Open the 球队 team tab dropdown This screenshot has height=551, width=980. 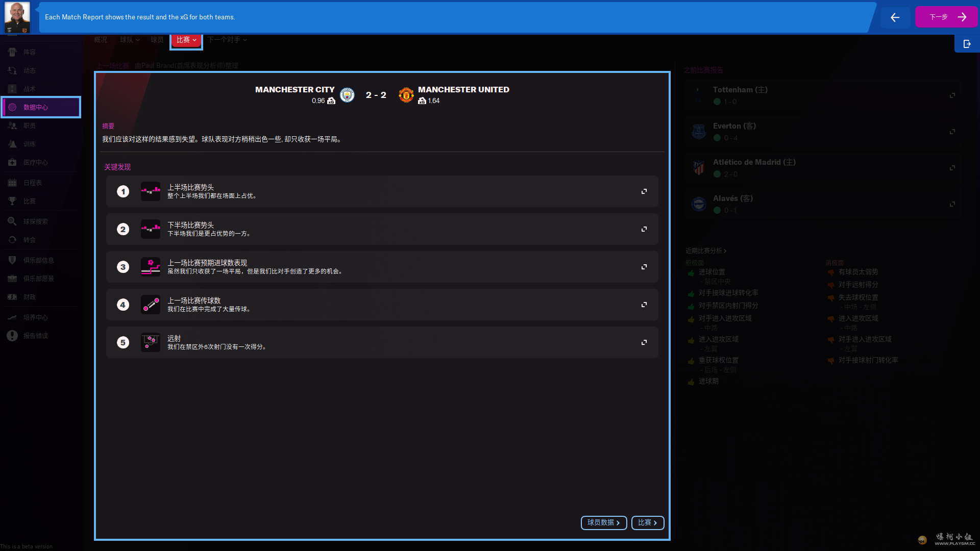click(130, 40)
